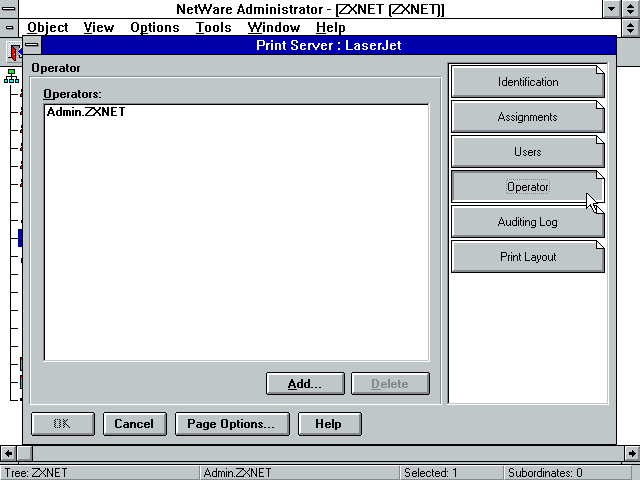640x480 pixels.
Task: Click the document window restore arrows button
Action: point(631,28)
